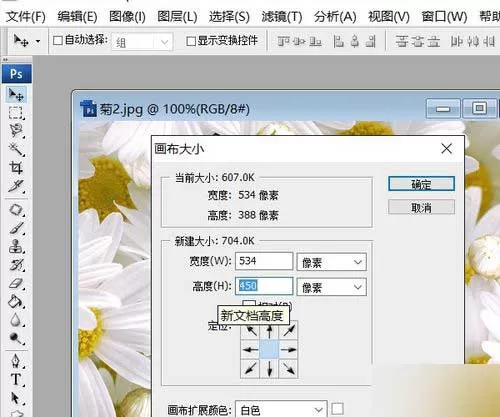Set anchor to top-left arrow cell
This screenshot has height=417, width=500.
click(x=250, y=331)
